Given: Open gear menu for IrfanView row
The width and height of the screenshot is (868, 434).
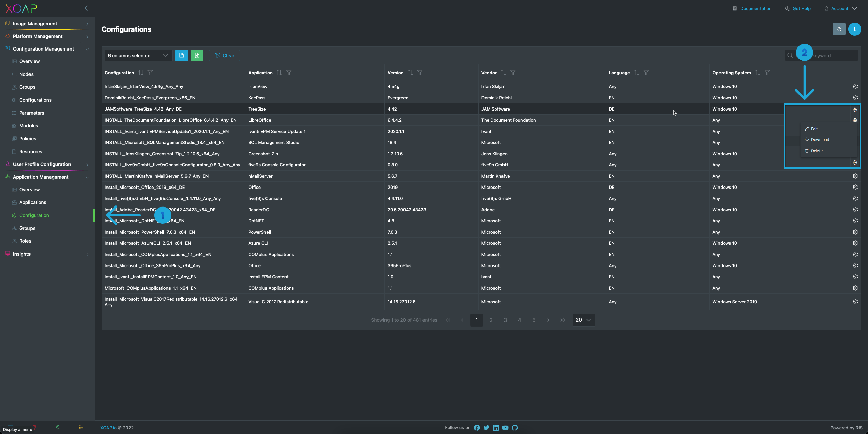Looking at the screenshot, I should pyautogui.click(x=855, y=87).
